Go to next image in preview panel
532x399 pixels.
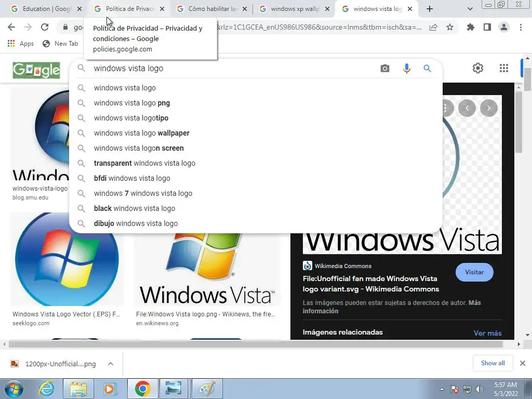point(488,108)
